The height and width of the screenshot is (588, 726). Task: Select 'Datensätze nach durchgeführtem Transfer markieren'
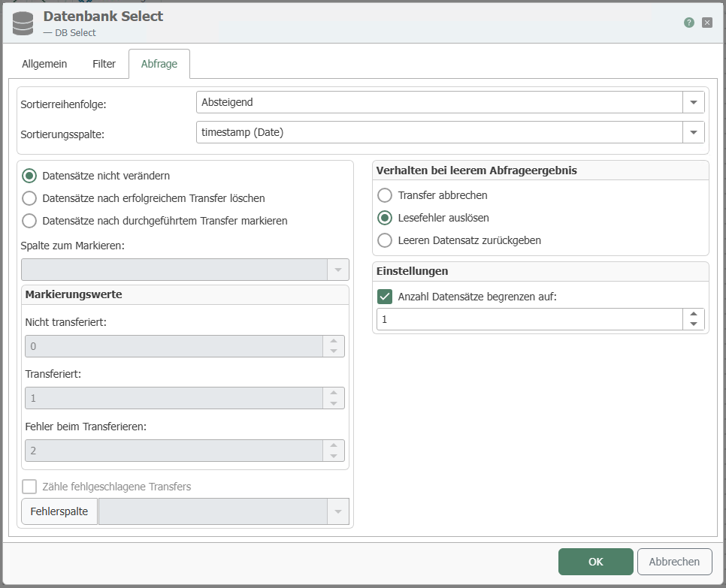pos(29,221)
